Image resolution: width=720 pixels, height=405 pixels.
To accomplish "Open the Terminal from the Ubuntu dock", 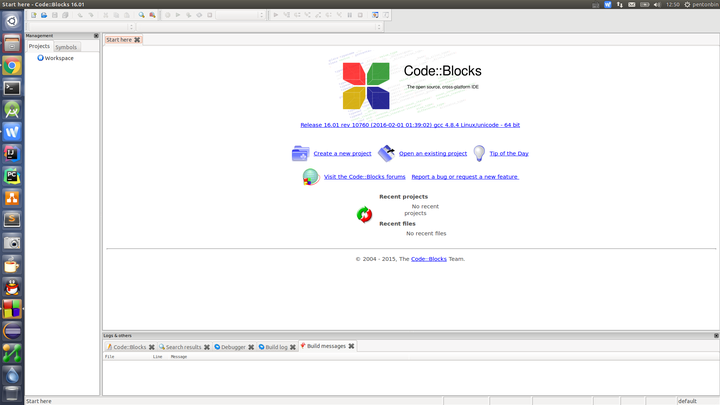I will 12,88.
